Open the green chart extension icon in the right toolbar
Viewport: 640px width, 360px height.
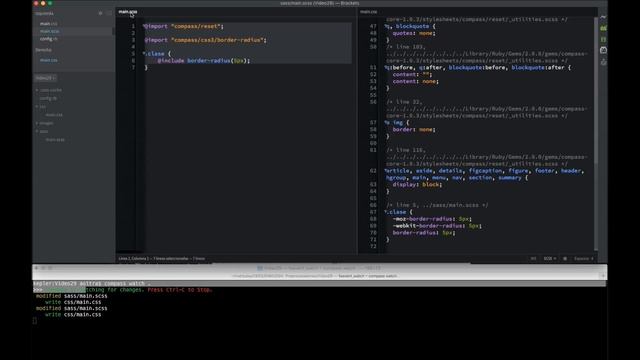tap(603, 28)
